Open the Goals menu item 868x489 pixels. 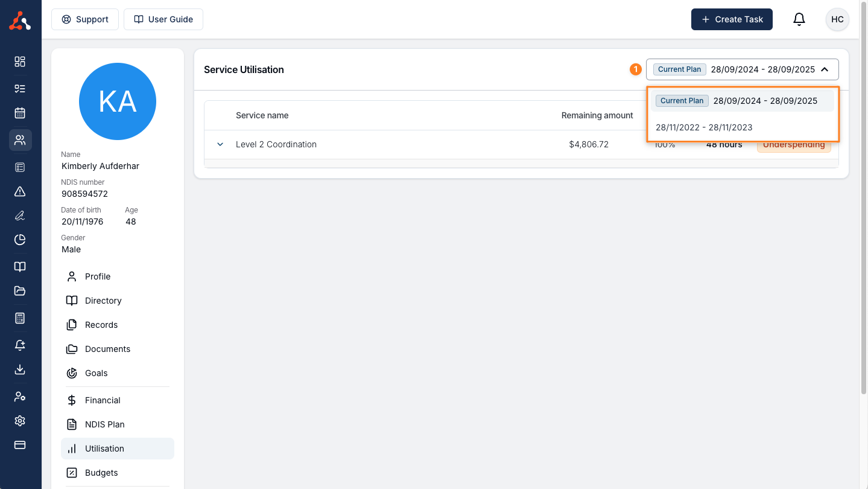tap(96, 373)
